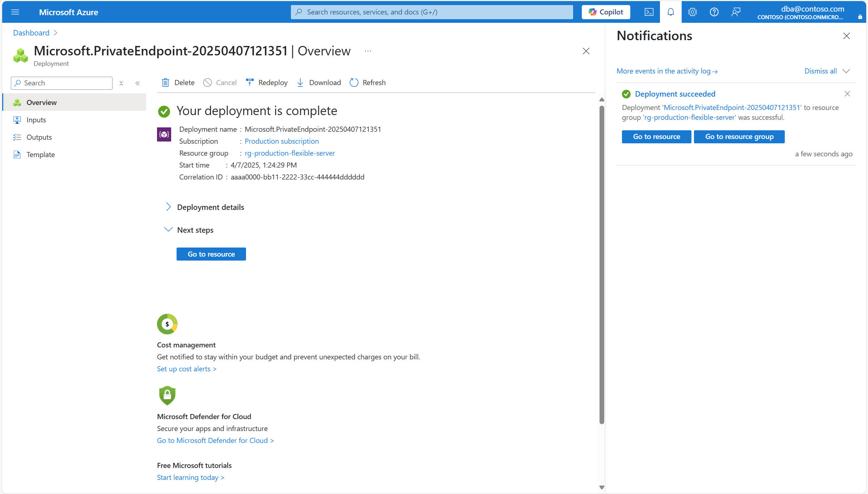The height and width of the screenshot is (494, 868).
Task: Select Inputs in the left menu
Action: (x=36, y=120)
